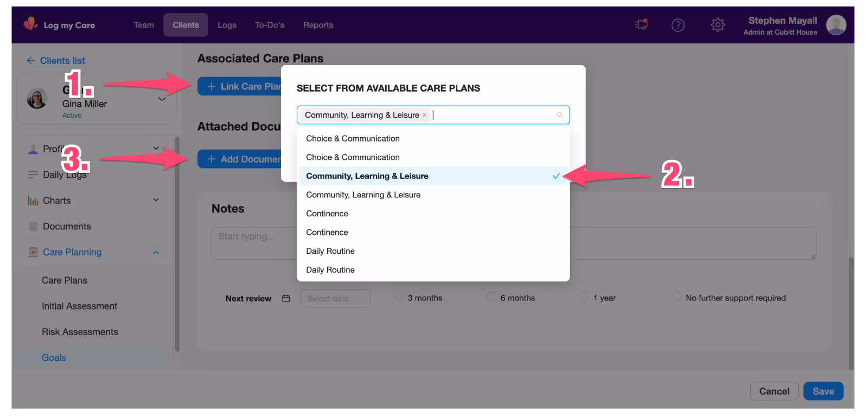Expand the Gina Miller client selector chevron
This screenshot has height=416, width=868.
pyautogui.click(x=162, y=99)
